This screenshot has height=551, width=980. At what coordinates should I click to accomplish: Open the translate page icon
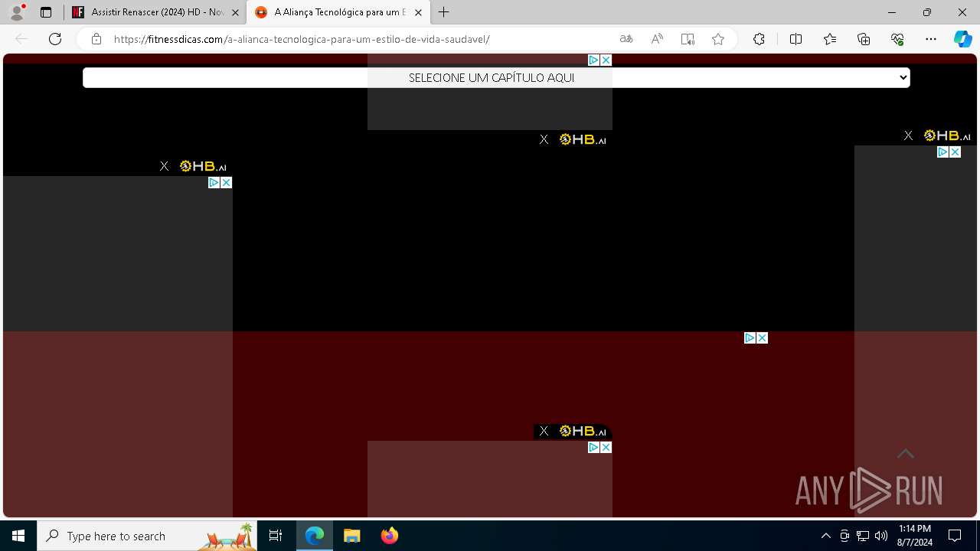pos(626,39)
